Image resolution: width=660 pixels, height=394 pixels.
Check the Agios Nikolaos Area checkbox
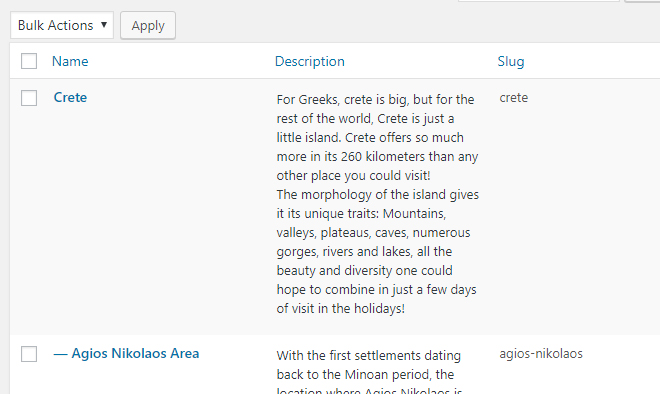coord(29,354)
